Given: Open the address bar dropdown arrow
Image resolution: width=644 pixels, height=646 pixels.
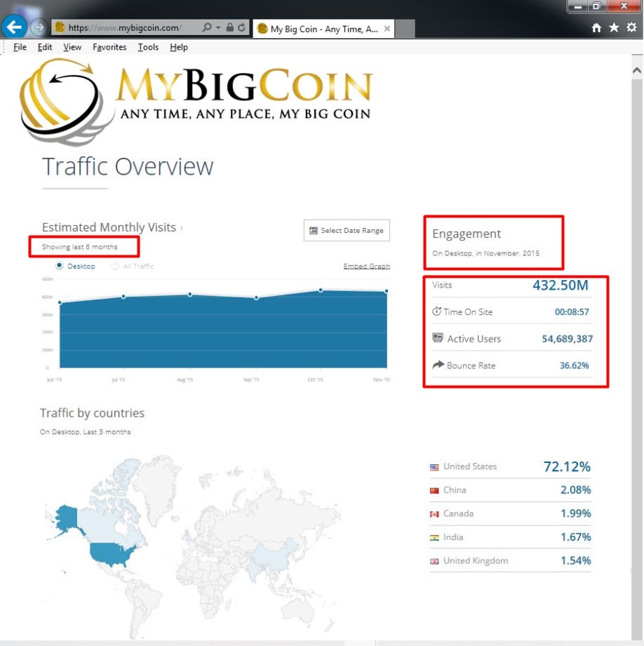Looking at the screenshot, I should [x=218, y=27].
